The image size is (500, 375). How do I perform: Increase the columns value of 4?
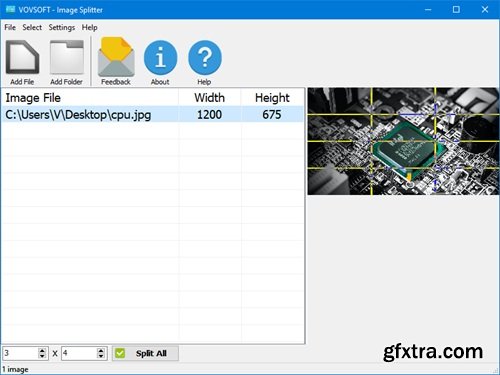coord(101,350)
